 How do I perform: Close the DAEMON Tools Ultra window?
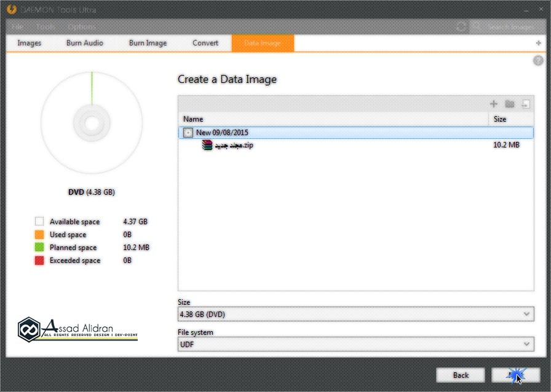[x=541, y=9]
